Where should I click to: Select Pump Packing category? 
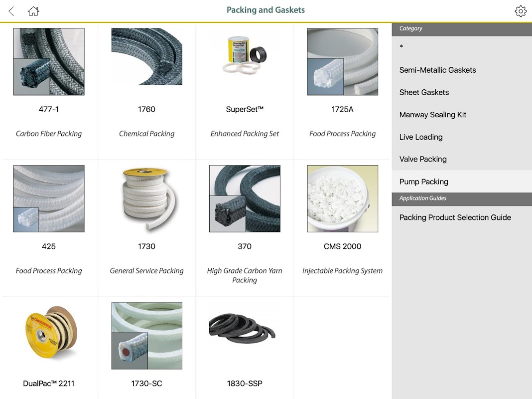pos(462,182)
